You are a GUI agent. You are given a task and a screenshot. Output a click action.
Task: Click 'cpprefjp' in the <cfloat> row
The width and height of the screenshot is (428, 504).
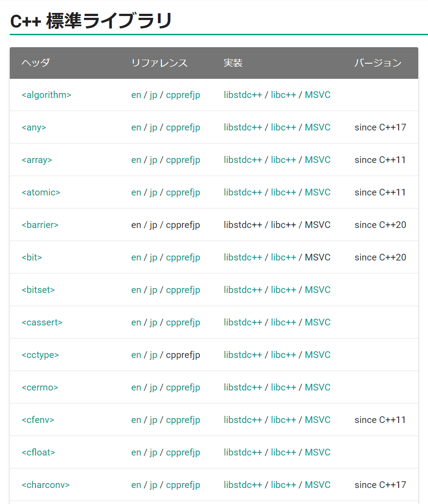(x=183, y=453)
